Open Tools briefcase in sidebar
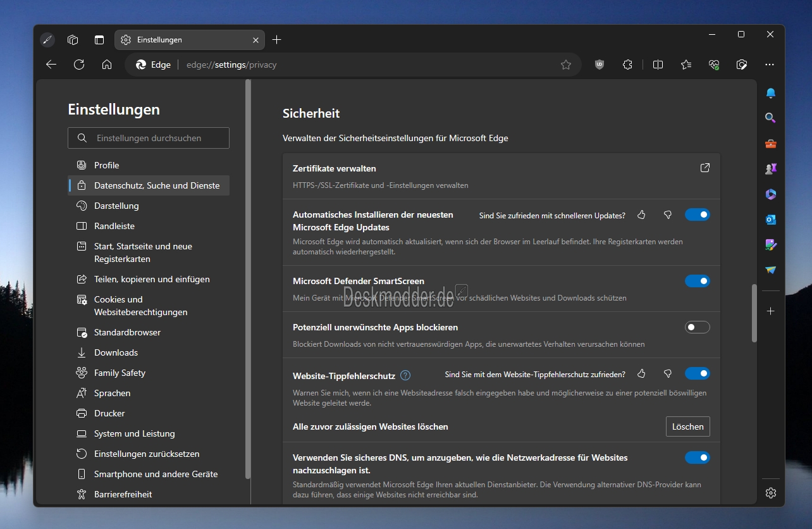 [770, 144]
